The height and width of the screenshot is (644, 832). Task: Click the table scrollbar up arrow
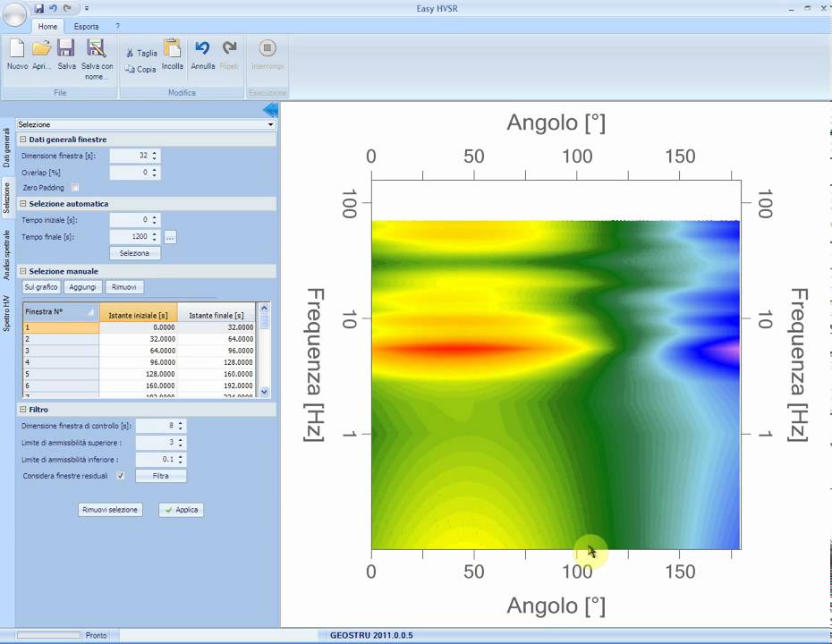click(264, 308)
